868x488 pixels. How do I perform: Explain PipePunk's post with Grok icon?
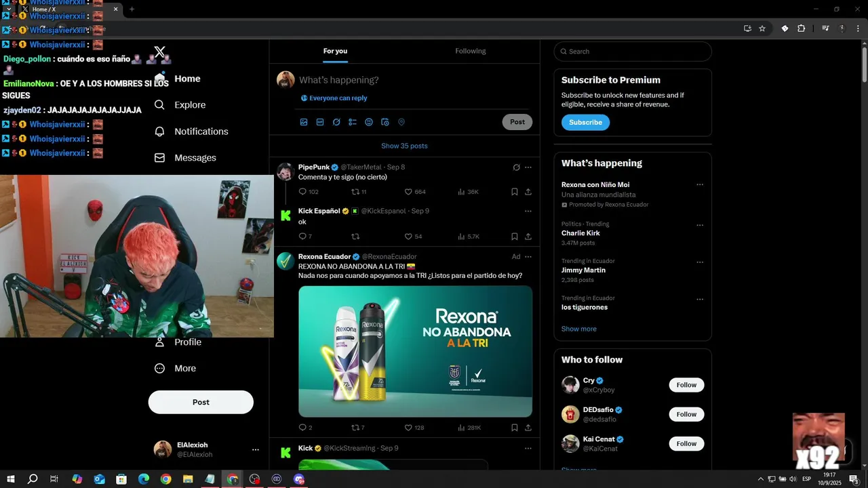coord(516,167)
